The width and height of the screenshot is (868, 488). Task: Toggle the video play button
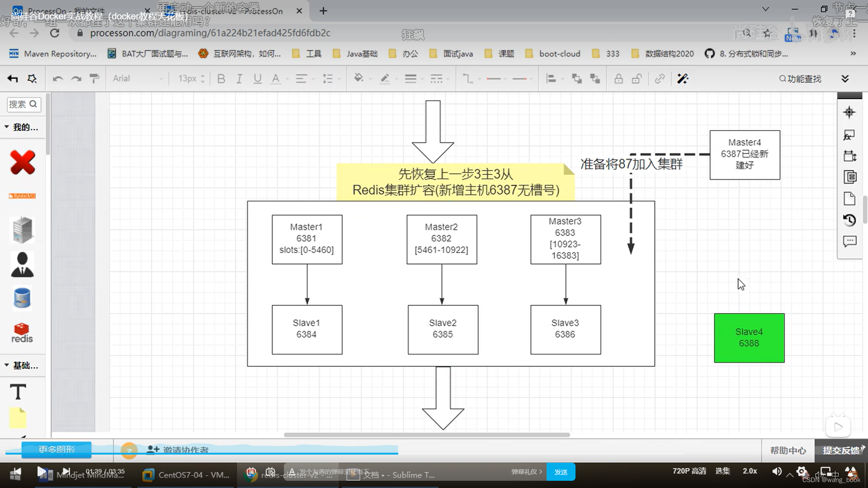[x=41, y=471]
